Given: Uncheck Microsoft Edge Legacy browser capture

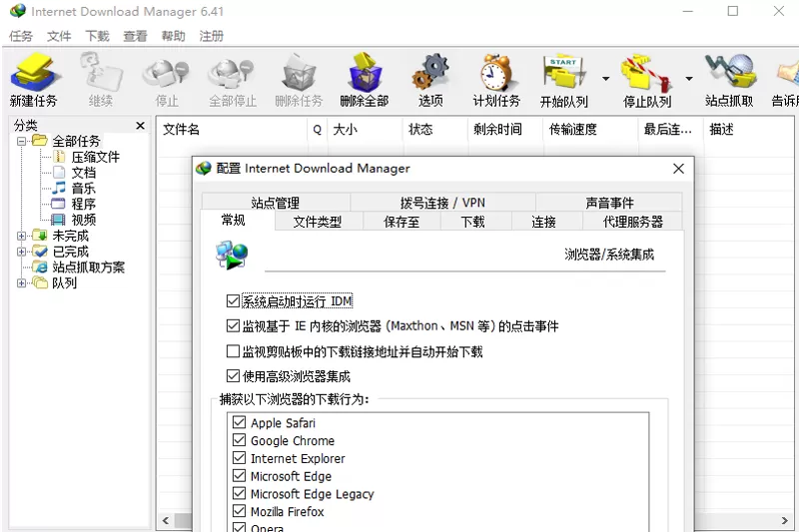Looking at the screenshot, I should (239, 494).
